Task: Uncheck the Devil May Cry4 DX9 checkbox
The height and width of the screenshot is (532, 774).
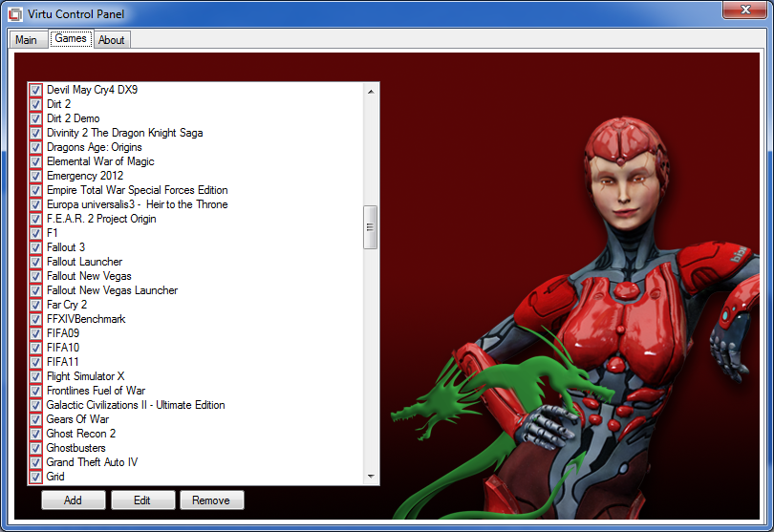Action: coord(35,90)
